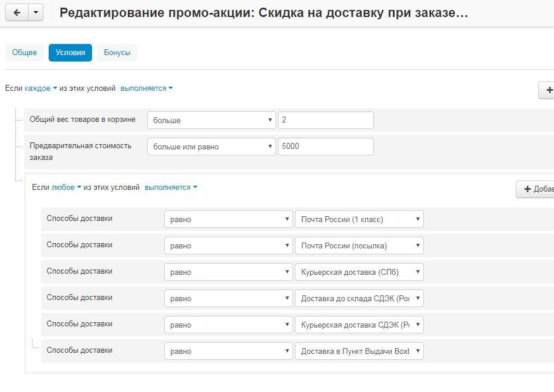Open the больше operator dropdown for cart weight
This screenshot has height=392, width=554.
211,120
